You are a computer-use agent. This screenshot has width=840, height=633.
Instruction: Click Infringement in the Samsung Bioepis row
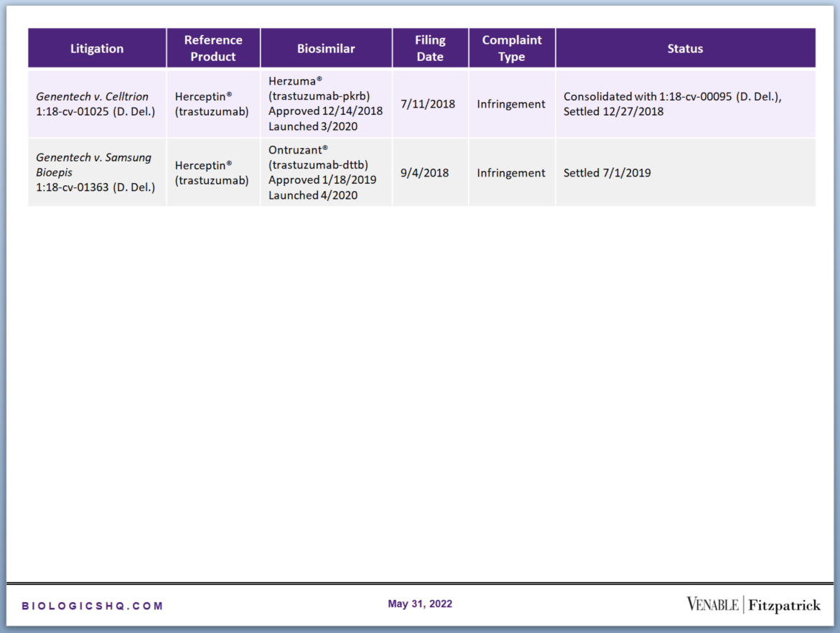coord(511,173)
